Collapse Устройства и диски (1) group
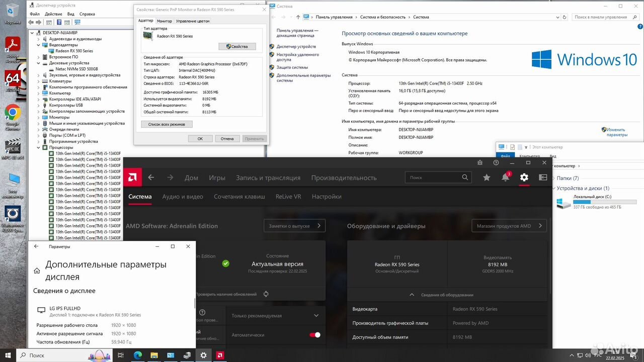The width and height of the screenshot is (644, 362). point(554,189)
